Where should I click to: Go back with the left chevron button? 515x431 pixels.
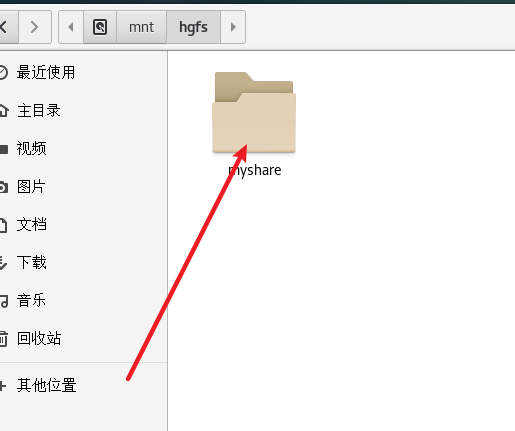coord(8,27)
